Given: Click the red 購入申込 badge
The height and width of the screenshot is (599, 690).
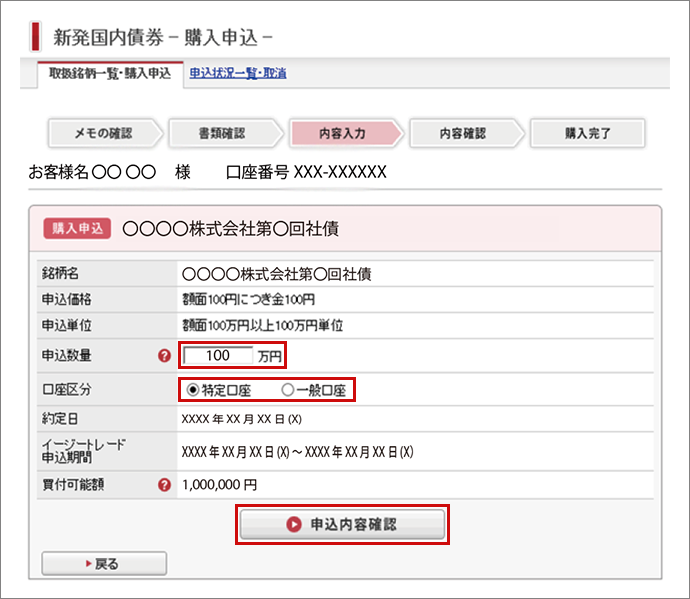Looking at the screenshot, I should [77, 228].
